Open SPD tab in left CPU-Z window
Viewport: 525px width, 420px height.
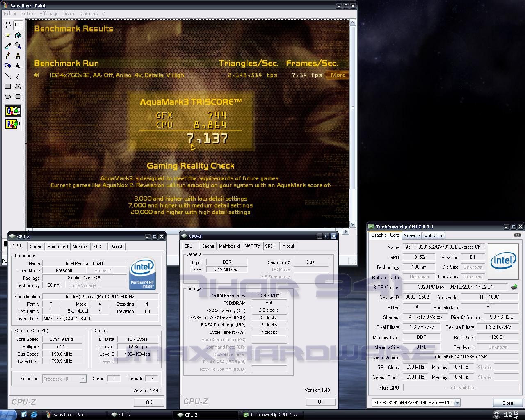97,247
